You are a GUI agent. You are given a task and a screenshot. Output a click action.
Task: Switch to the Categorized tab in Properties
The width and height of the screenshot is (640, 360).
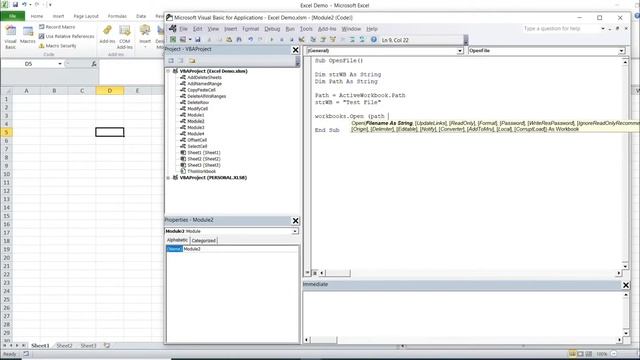point(203,241)
